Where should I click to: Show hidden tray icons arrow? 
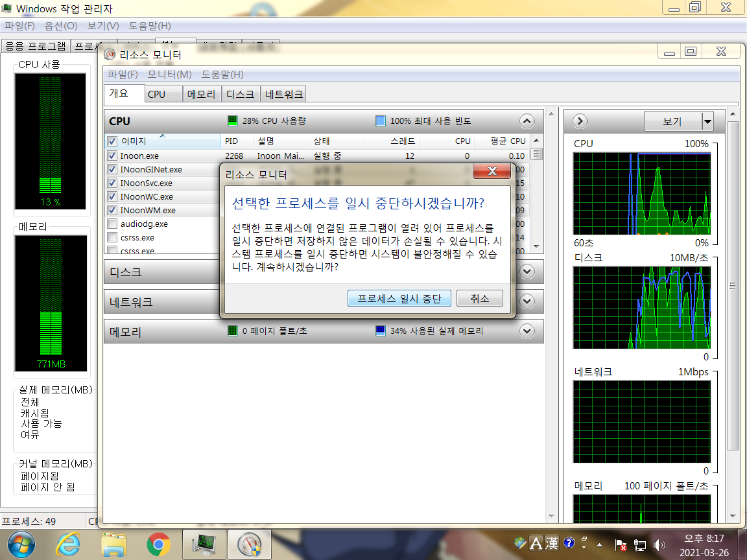pos(599,544)
